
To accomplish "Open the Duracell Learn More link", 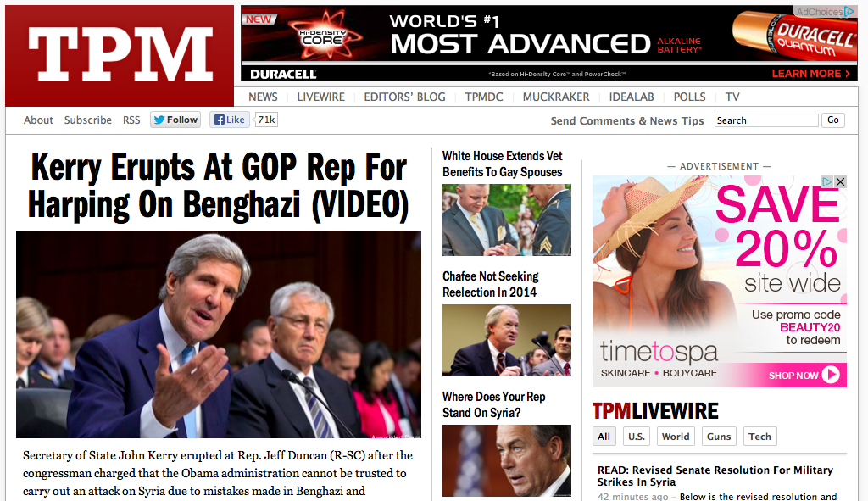I will pyautogui.click(x=811, y=73).
